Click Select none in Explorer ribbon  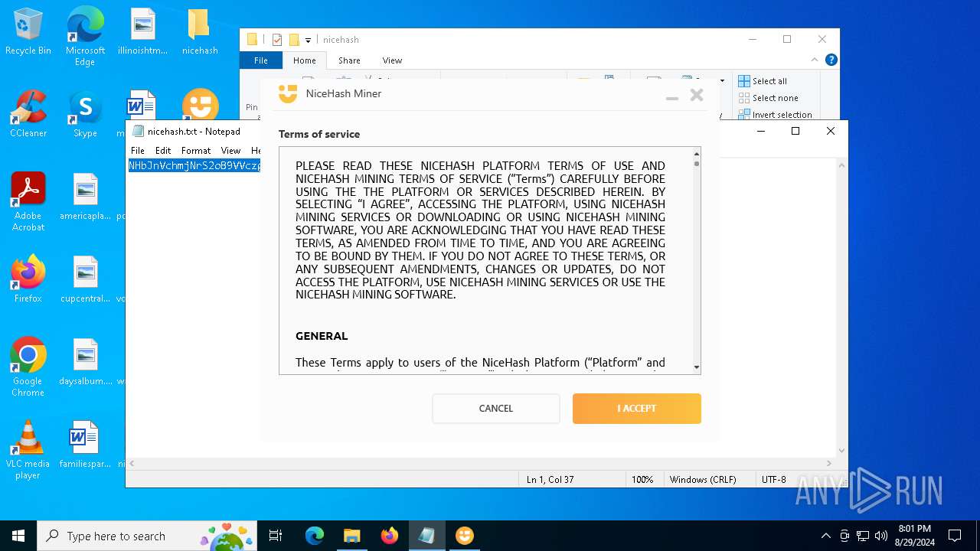(x=768, y=98)
